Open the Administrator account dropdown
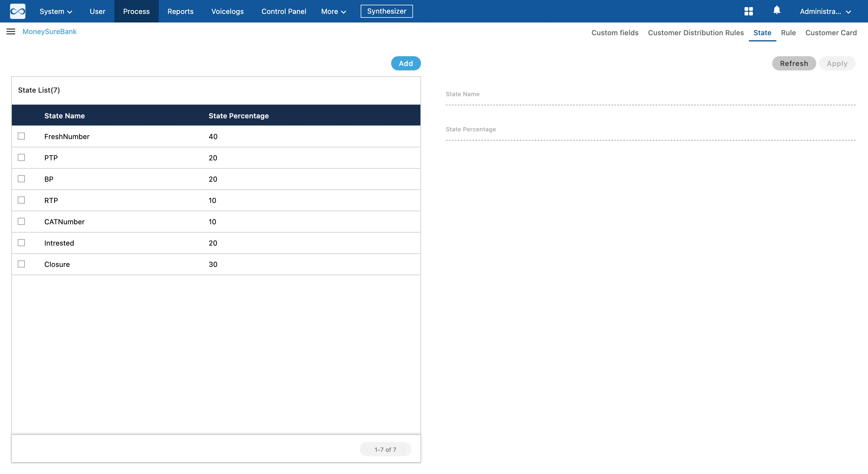 click(825, 12)
